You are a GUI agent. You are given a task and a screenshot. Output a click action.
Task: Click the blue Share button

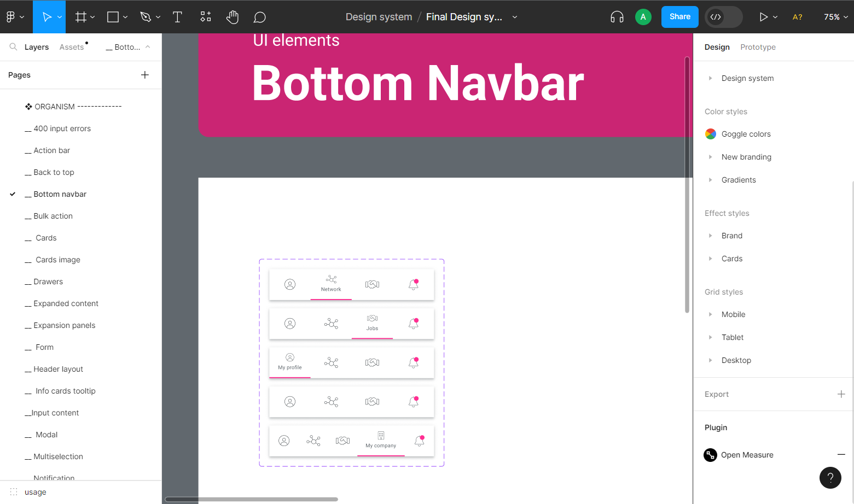[680, 17]
